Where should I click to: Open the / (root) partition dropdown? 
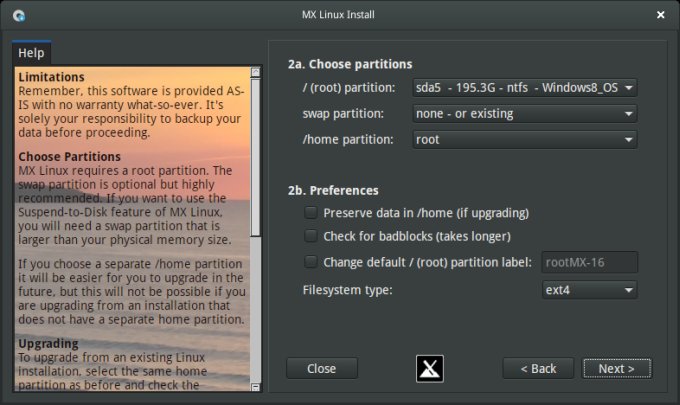pyautogui.click(x=525, y=88)
